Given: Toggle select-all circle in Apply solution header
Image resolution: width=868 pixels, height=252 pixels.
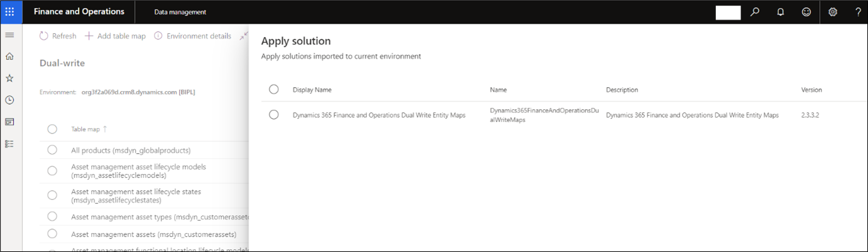Looking at the screenshot, I should point(273,89).
